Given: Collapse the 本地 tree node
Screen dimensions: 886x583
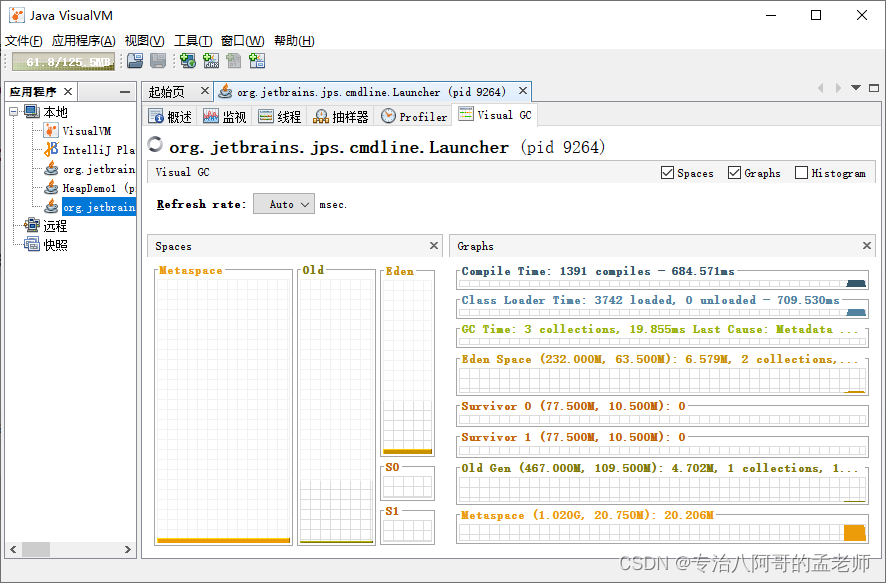Looking at the screenshot, I should point(14,112).
